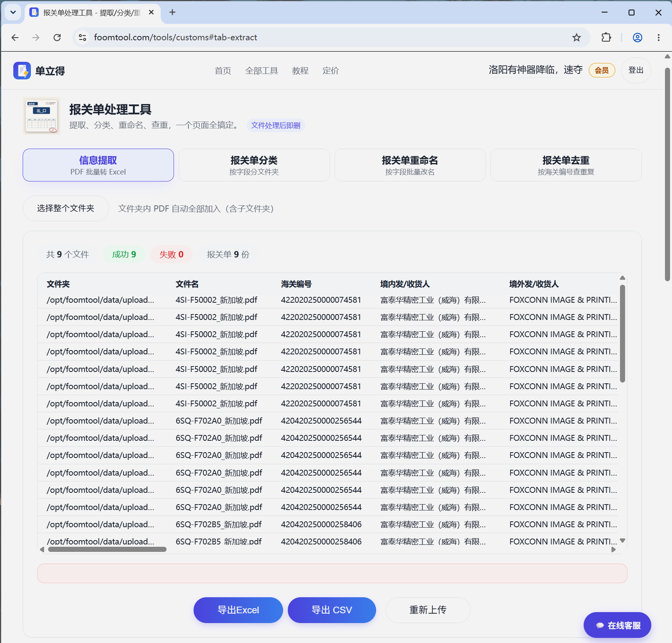Click the customs declaration tool thumbnail
The height and width of the screenshot is (643, 672).
(41, 115)
